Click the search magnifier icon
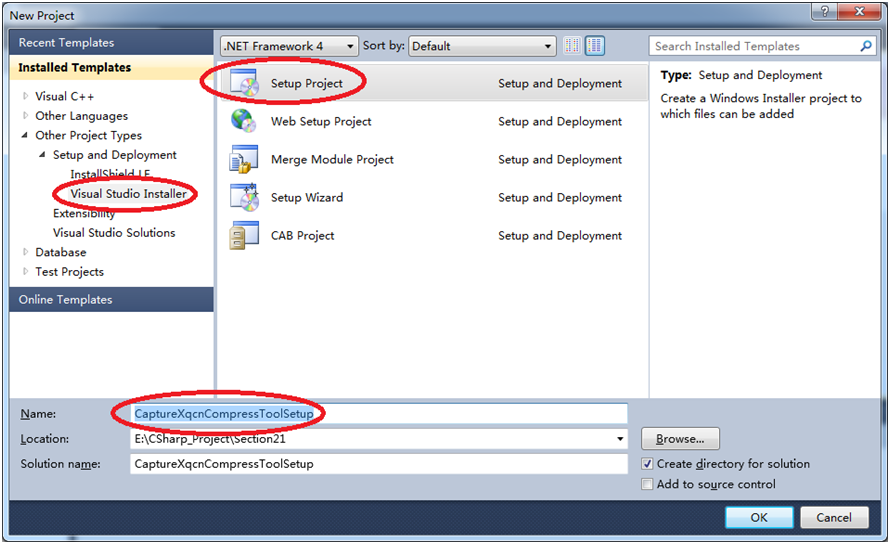 [x=866, y=46]
